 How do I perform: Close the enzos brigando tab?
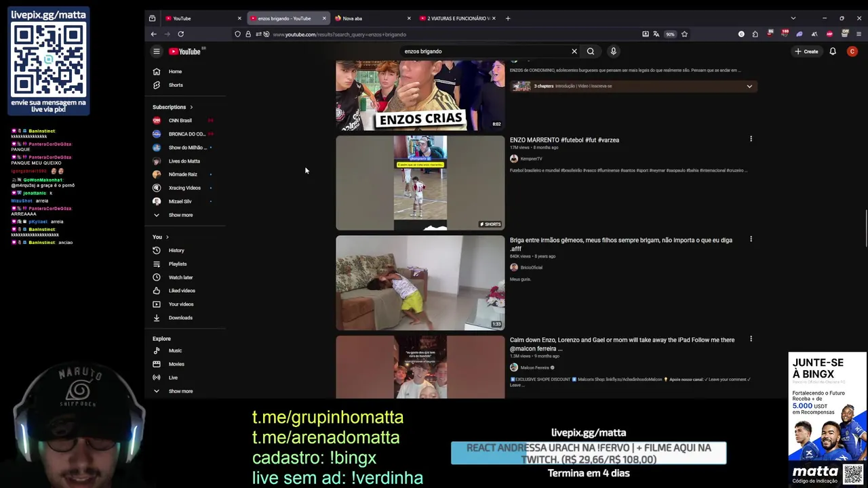(x=324, y=18)
